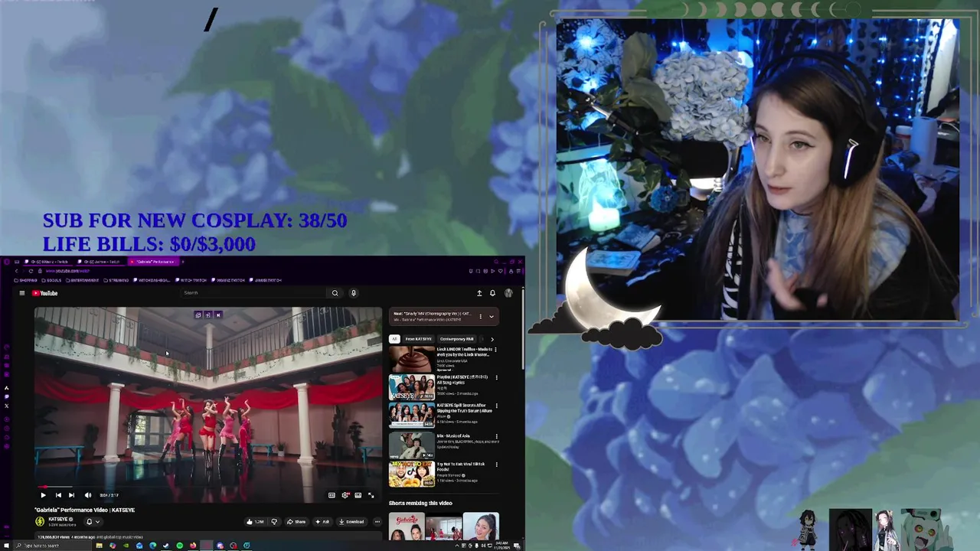Open options menu for Playlist KATSEYE video
Image resolution: width=980 pixels, height=551 pixels.
(496, 377)
